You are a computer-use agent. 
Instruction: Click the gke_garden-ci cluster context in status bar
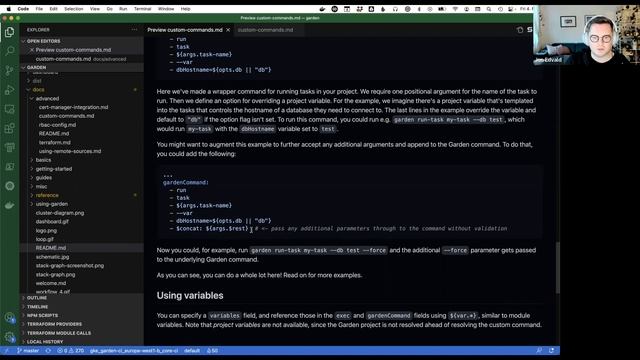pyautogui.click(x=134, y=351)
